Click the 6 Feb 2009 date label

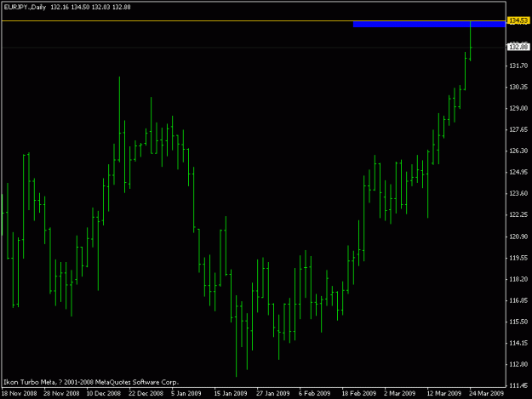pyautogui.click(x=314, y=394)
